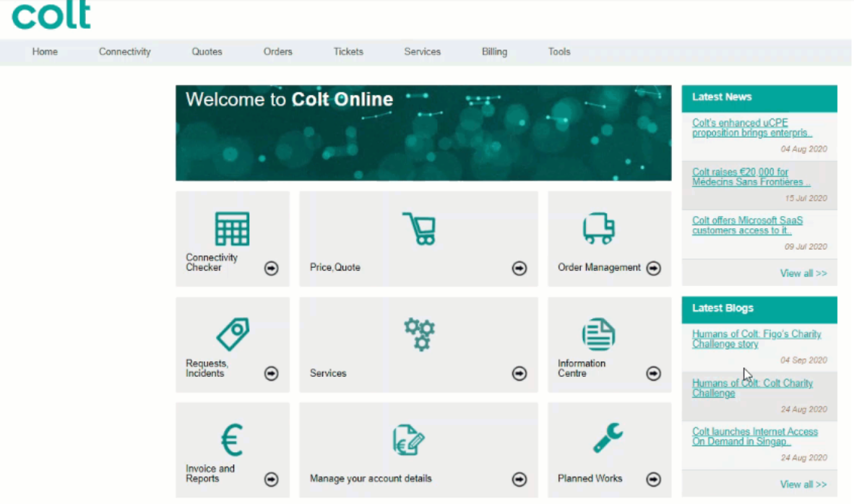This screenshot has height=504, width=854.
Task: Open the Connectivity menu
Action: point(125,52)
